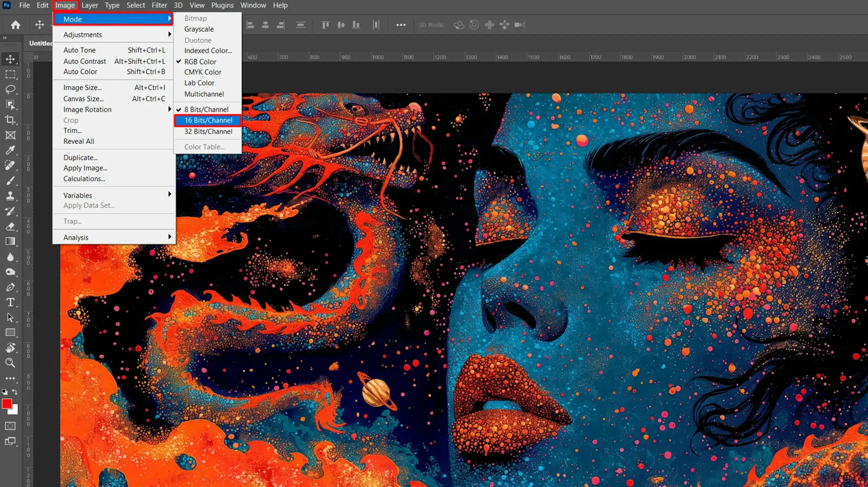
Task: Select 16 Bits/Channel option
Action: tap(208, 120)
